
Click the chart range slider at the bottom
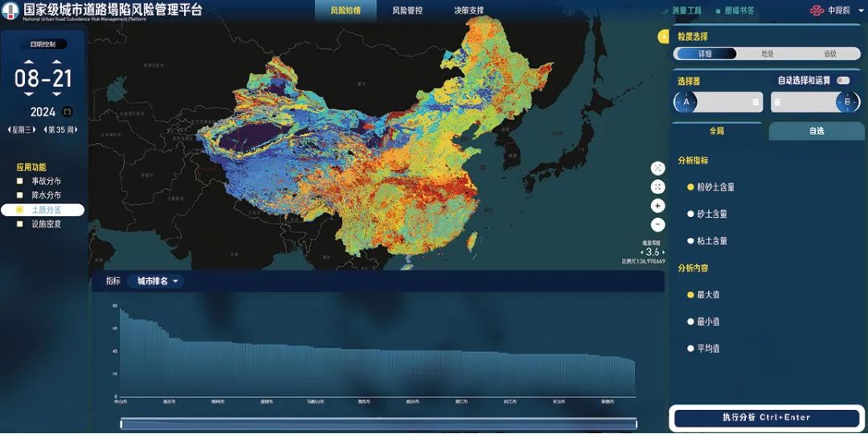(x=378, y=423)
